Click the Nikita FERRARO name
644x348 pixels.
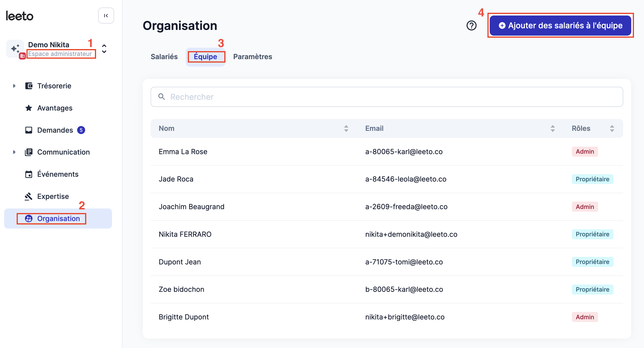click(x=185, y=234)
